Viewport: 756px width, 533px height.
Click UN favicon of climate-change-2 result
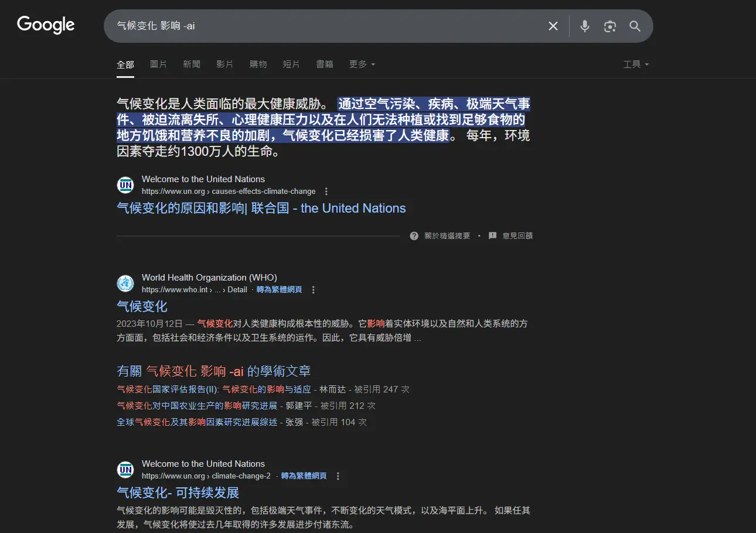tap(125, 470)
